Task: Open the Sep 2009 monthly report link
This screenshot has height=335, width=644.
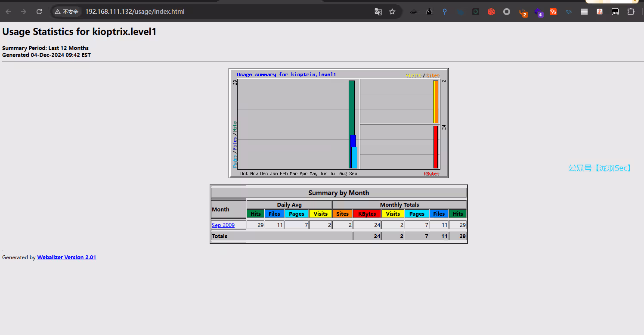Action: click(223, 225)
